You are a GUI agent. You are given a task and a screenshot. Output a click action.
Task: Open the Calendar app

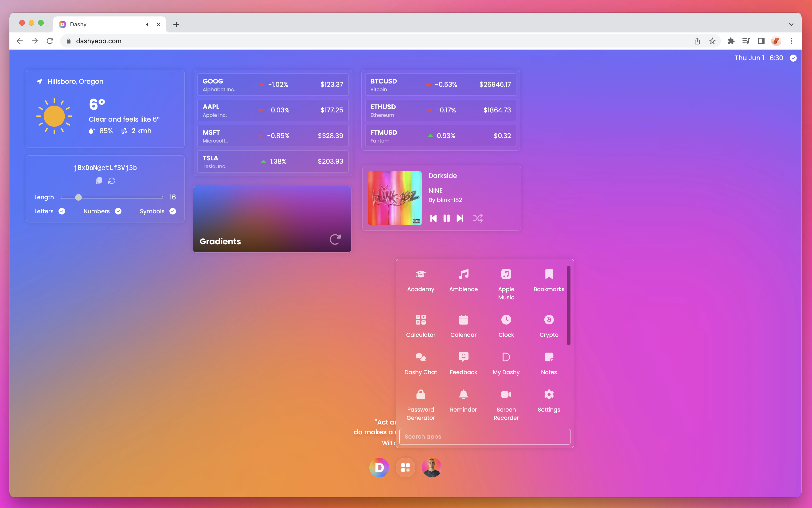[x=463, y=326]
